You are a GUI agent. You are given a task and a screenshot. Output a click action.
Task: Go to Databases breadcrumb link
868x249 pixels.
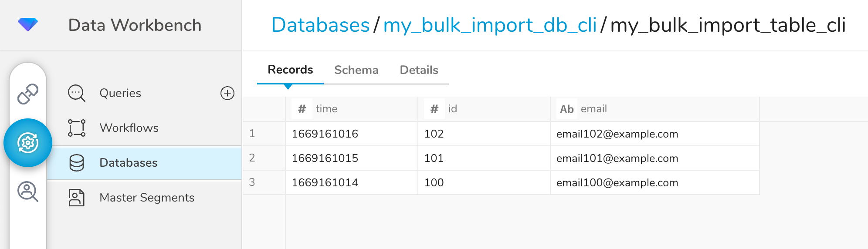tap(320, 25)
